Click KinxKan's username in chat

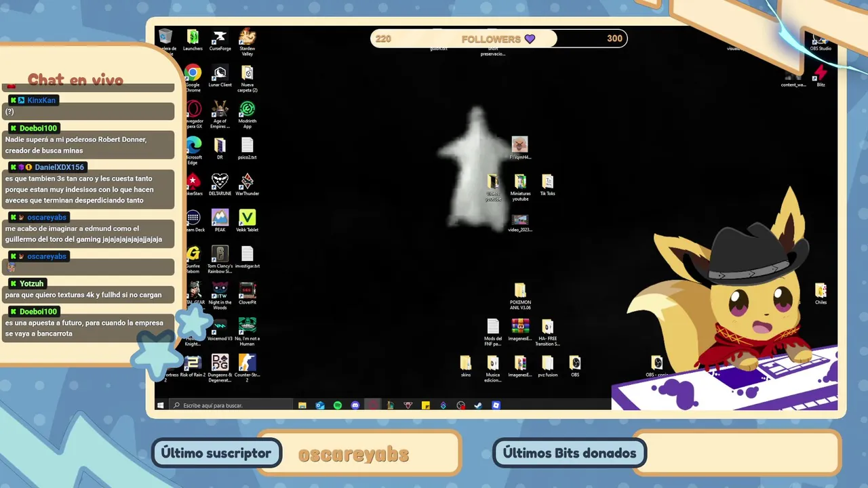(x=41, y=100)
